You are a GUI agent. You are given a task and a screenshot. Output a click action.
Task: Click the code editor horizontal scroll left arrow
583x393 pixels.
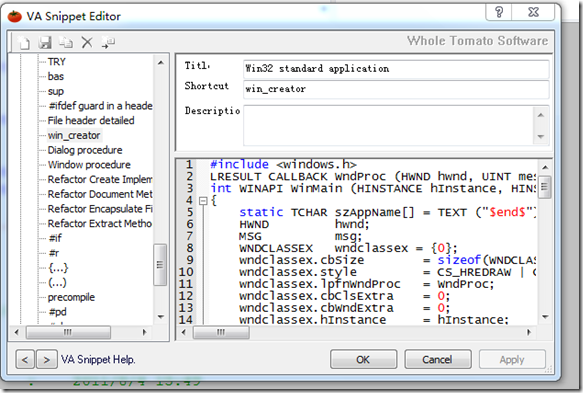(x=183, y=332)
